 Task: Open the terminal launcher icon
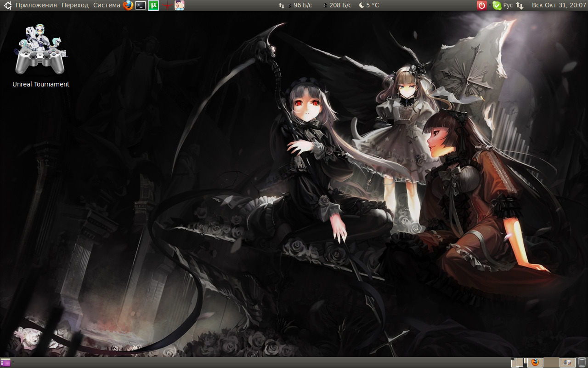[141, 6]
